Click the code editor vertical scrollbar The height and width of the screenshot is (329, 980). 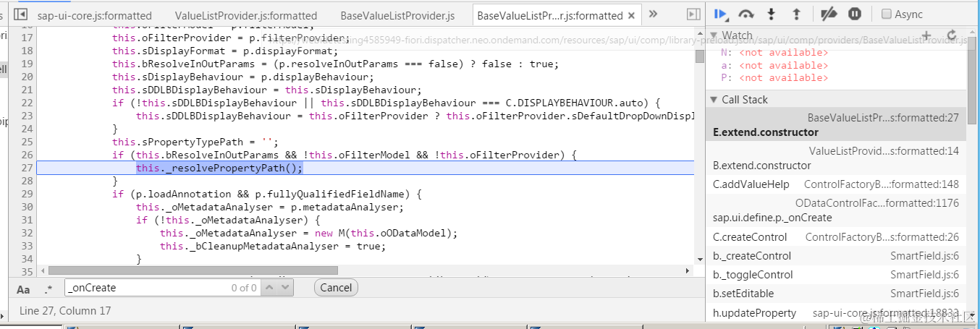(x=699, y=55)
